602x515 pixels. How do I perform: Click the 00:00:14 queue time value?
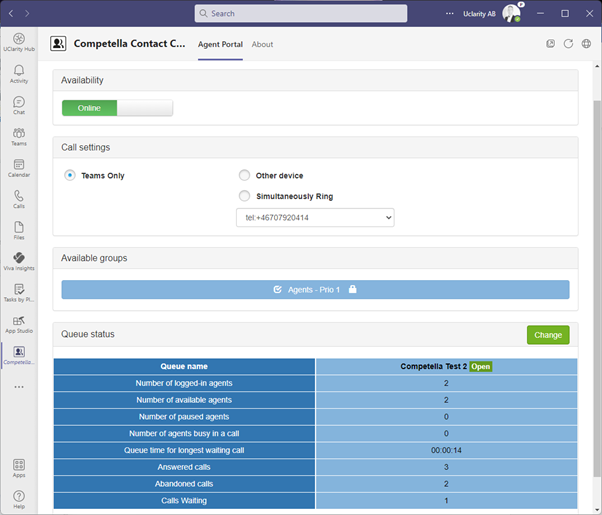[x=446, y=450]
